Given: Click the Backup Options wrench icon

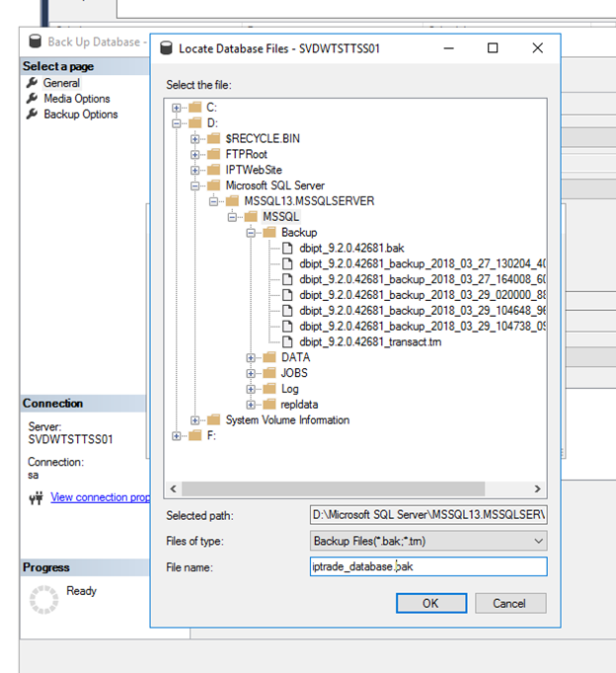Looking at the screenshot, I should tap(32, 113).
